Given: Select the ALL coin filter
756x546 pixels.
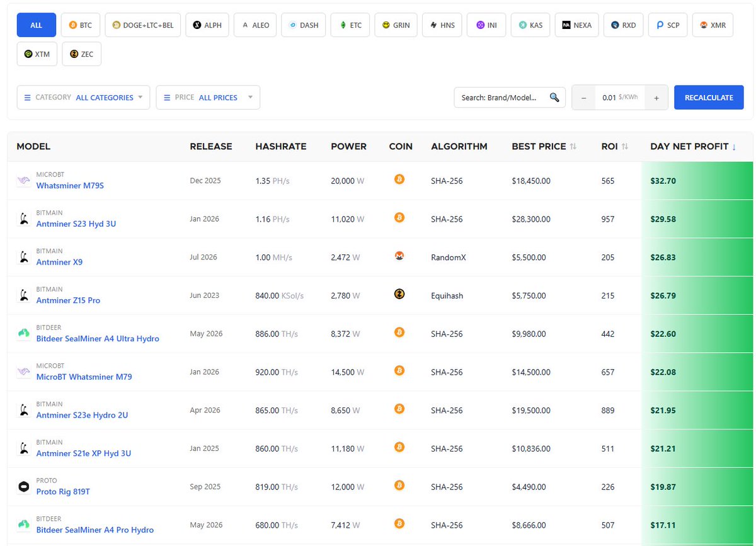Looking at the screenshot, I should pos(37,25).
